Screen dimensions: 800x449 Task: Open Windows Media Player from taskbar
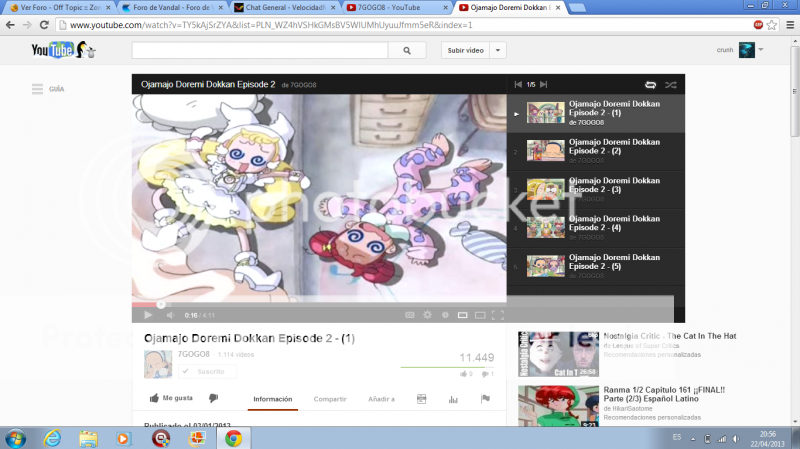123,438
